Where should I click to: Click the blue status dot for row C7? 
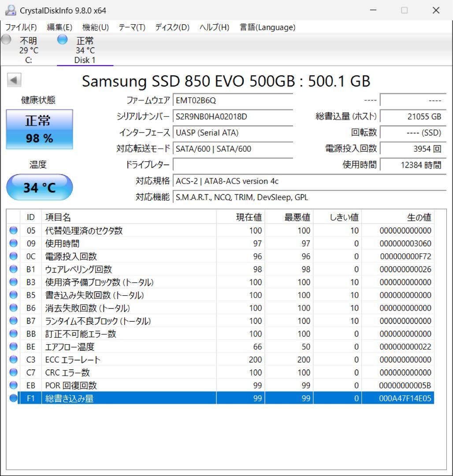click(x=13, y=372)
